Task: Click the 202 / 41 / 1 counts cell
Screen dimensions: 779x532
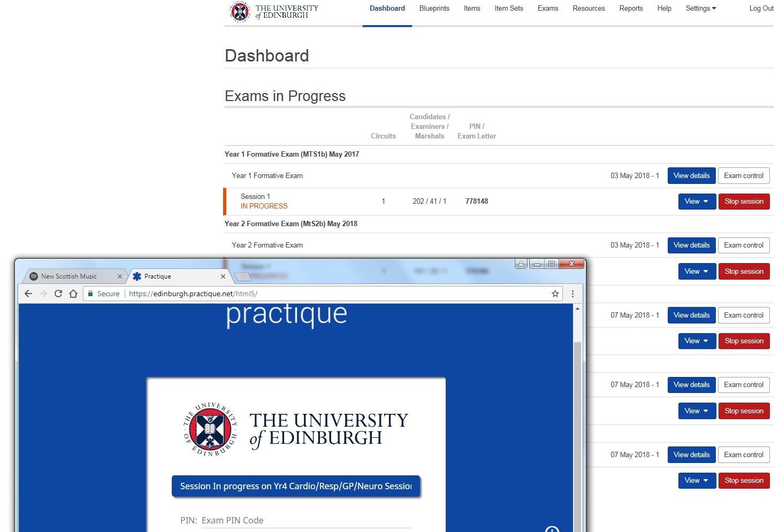Action: [430, 202]
